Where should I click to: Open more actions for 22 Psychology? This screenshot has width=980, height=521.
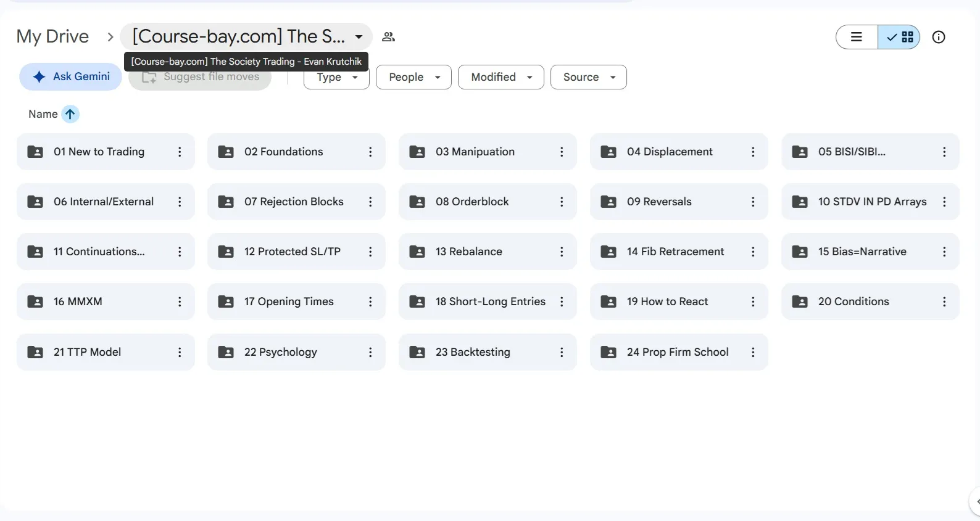pos(370,352)
